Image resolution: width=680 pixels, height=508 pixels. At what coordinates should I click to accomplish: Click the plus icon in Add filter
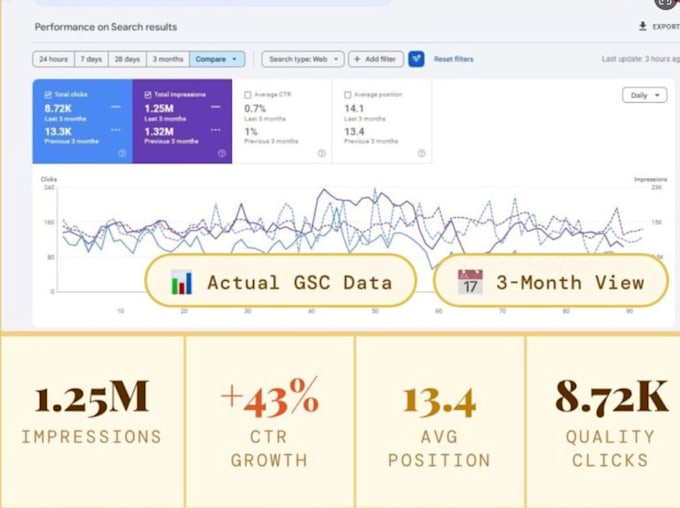(357, 59)
